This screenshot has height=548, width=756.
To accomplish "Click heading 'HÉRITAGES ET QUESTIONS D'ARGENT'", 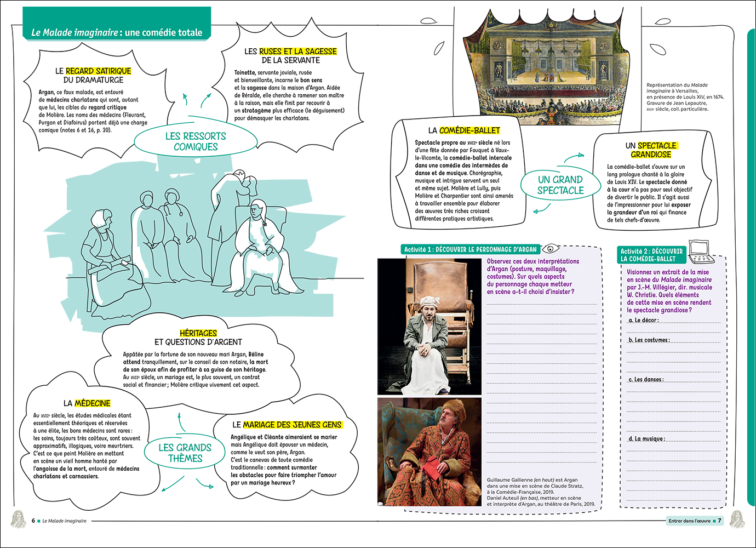I will point(198,337).
